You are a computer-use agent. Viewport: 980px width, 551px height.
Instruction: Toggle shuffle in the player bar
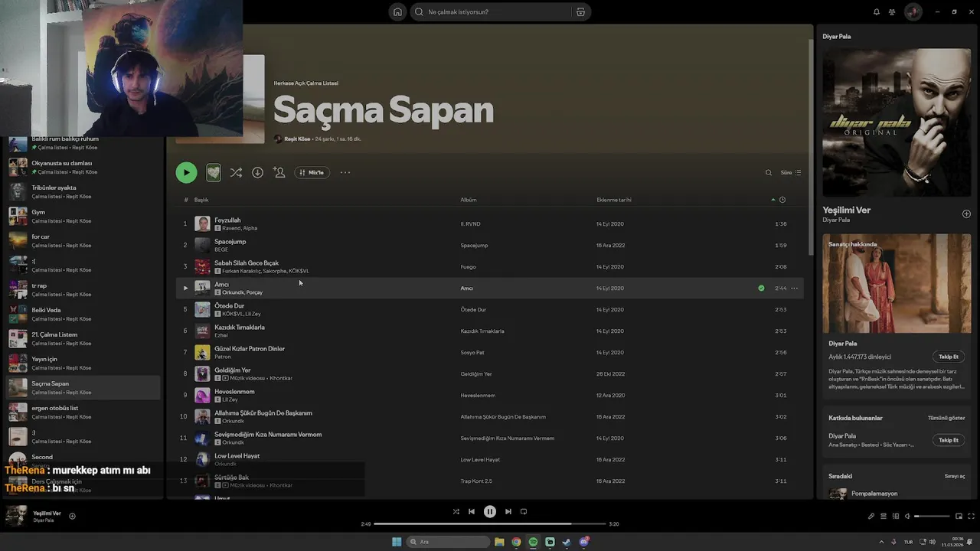click(x=456, y=511)
